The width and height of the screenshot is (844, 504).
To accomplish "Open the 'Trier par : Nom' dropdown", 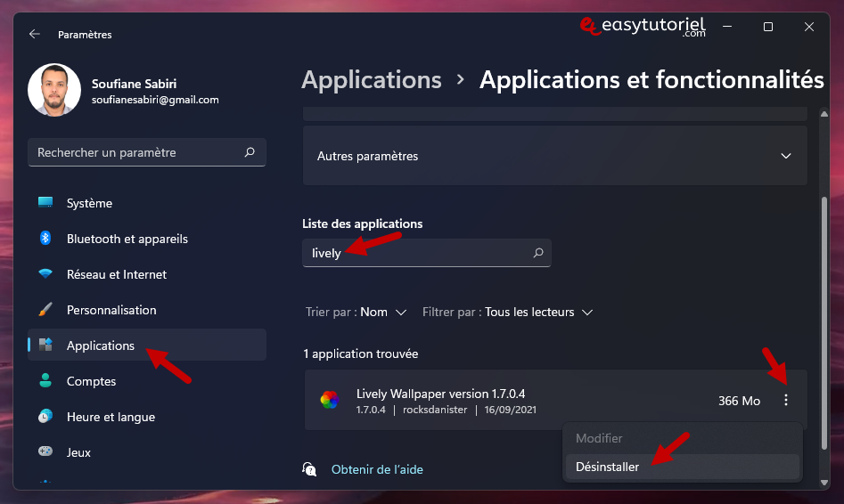I will tap(356, 312).
